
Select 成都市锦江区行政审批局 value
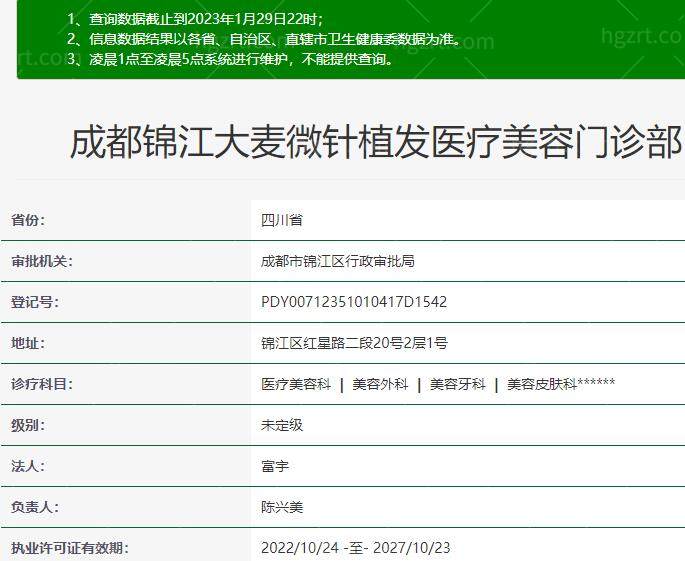click(338, 261)
